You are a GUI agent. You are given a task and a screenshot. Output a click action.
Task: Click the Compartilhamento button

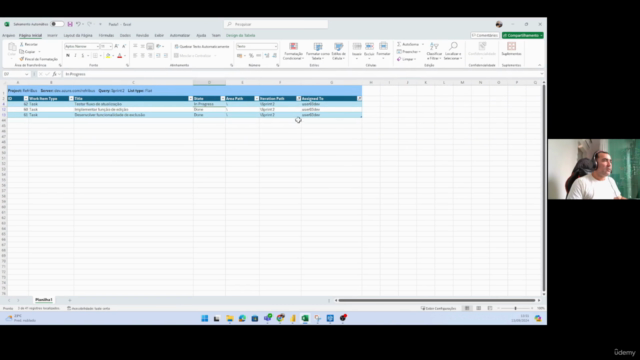coord(522,36)
